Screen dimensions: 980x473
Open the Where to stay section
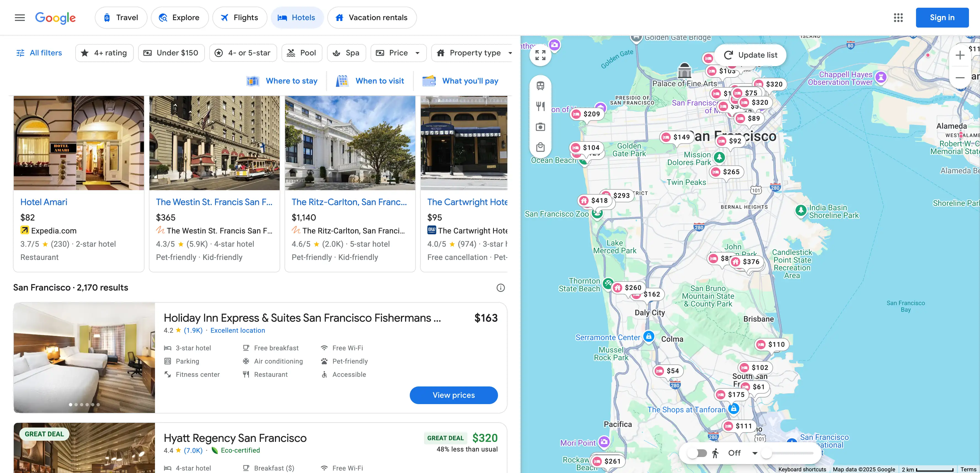pyautogui.click(x=282, y=80)
